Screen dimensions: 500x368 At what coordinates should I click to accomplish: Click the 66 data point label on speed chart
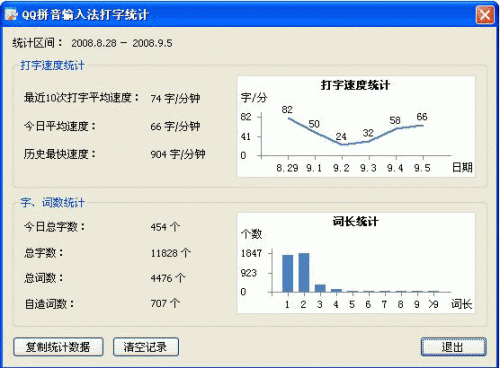(422, 117)
